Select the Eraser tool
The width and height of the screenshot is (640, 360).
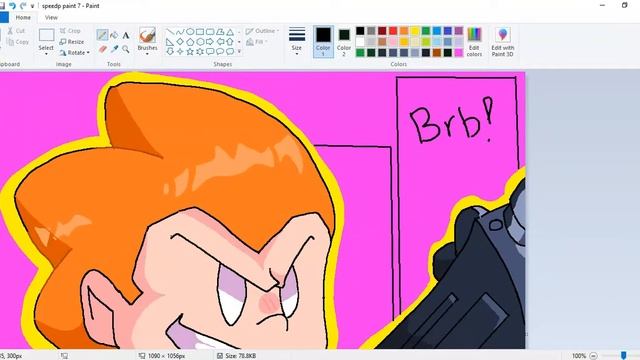pyautogui.click(x=102, y=49)
